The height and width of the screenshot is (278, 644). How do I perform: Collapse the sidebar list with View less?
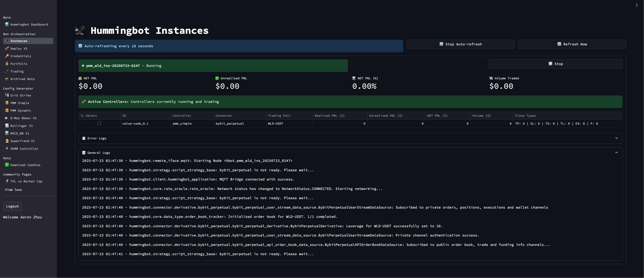tap(13, 190)
